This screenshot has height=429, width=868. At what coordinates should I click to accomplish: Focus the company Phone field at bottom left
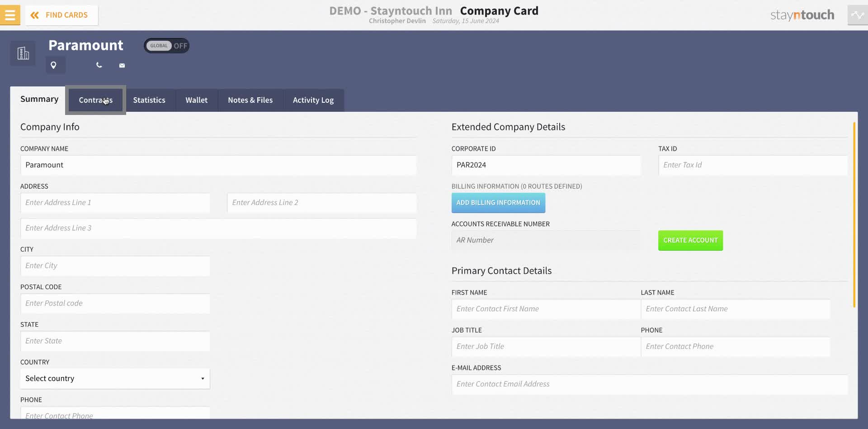tap(115, 413)
